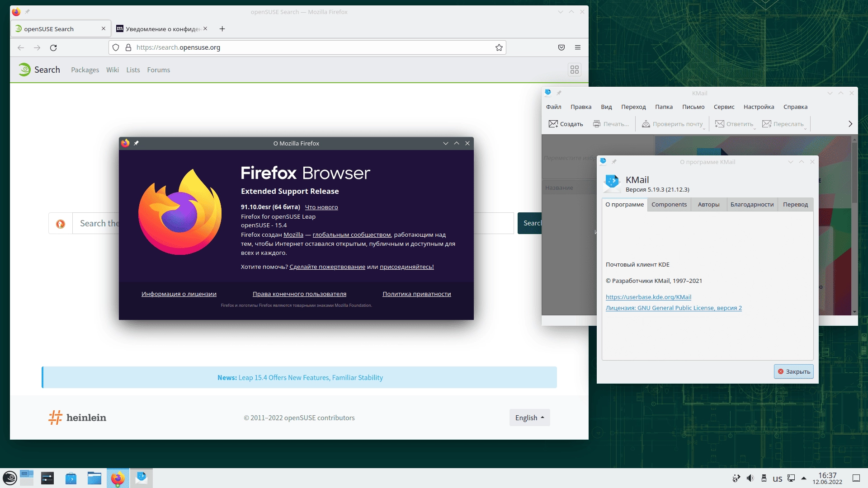Open Leap 15.4 news headline link
The width and height of the screenshot is (868, 488).
[311, 378]
